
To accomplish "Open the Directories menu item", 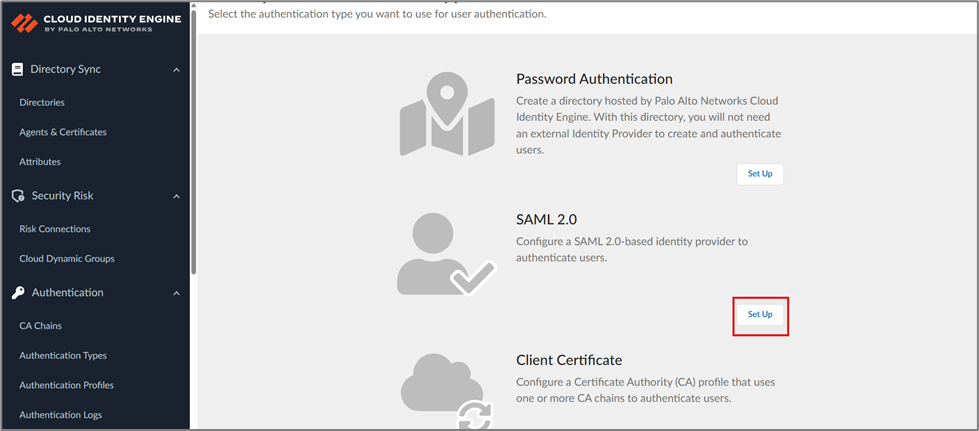I will click(x=42, y=102).
